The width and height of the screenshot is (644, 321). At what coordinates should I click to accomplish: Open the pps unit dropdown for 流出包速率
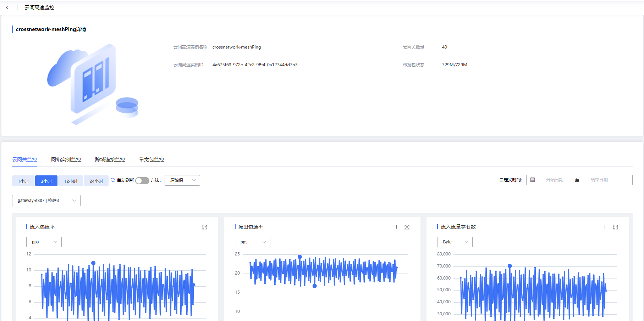253,242
